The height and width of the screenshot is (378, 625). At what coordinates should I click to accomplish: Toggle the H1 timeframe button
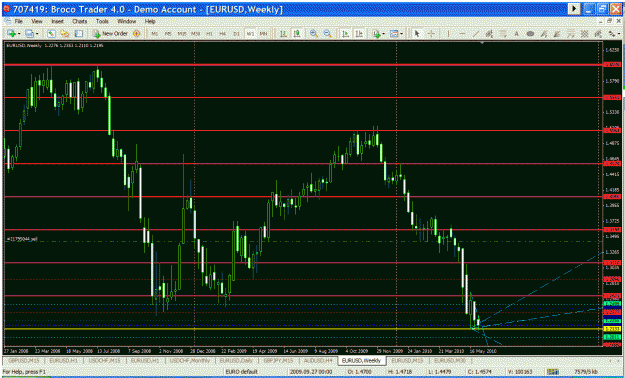[x=209, y=34]
